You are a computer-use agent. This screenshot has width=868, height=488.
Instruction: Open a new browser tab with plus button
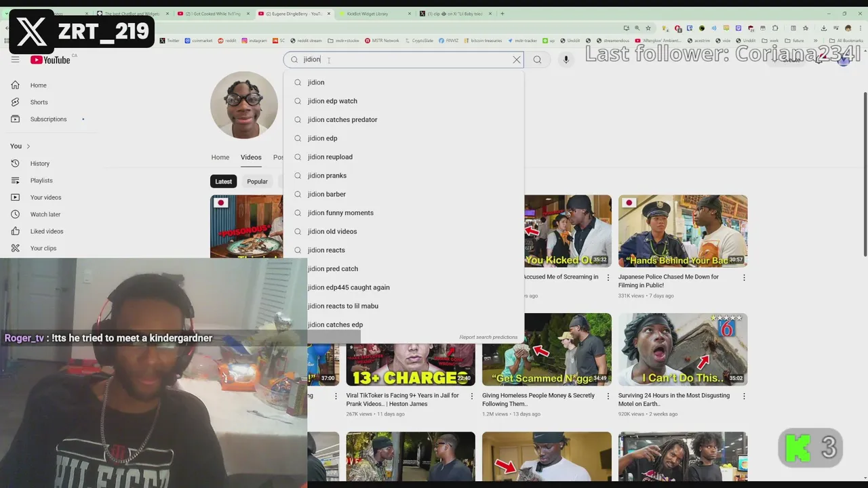pos(502,14)
